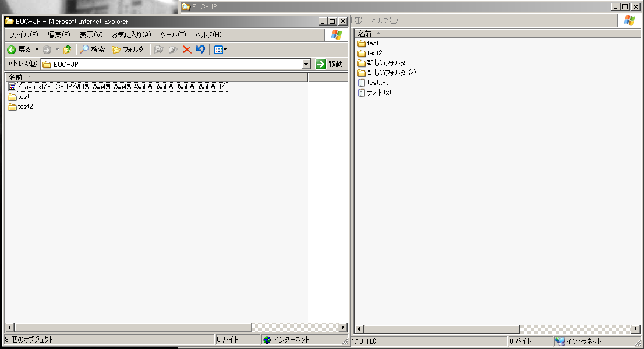Image resolution: width=644 pixels, height=349 pixels.
Task: Click the 移動 Go button
Action: coord(330,64)
